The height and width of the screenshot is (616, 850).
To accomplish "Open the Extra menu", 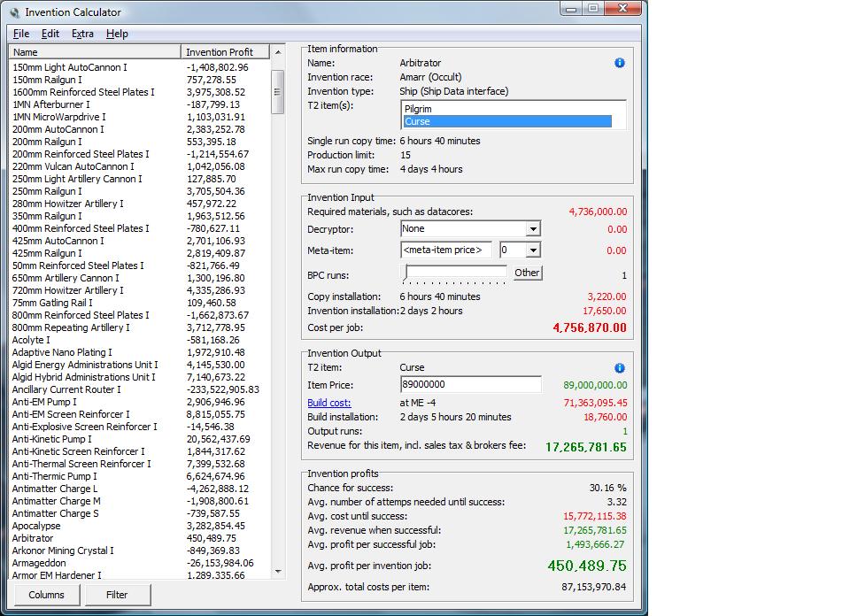I will click(82, 34).
